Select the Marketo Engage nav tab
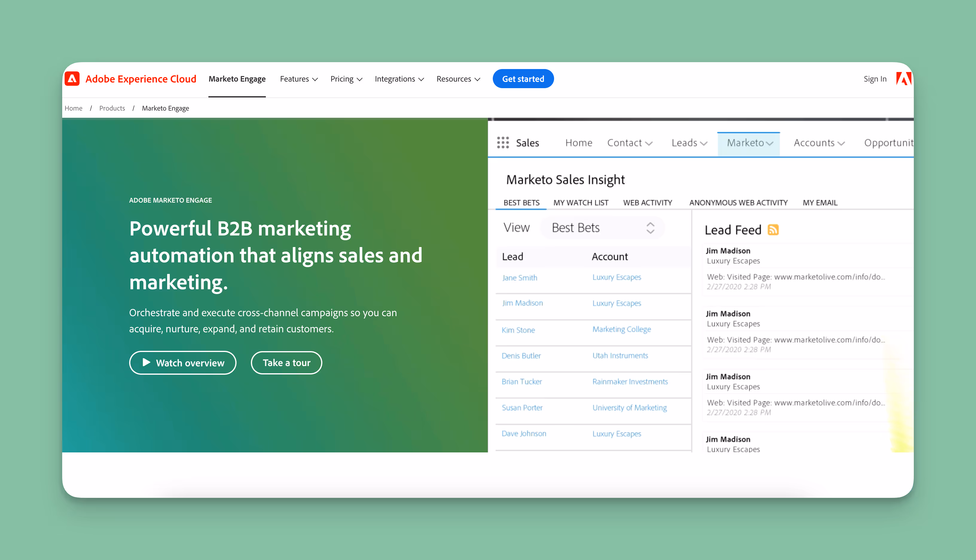The width and height of the screenshot is (976, 560). (237, 79)
